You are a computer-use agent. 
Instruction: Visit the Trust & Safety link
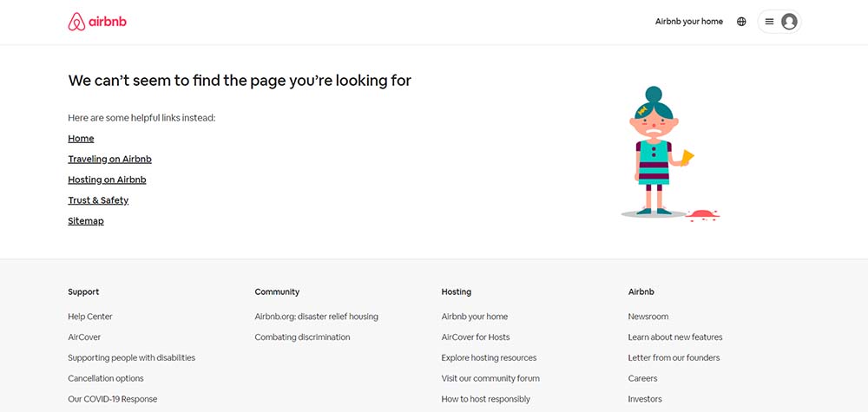tap(98, 200)
